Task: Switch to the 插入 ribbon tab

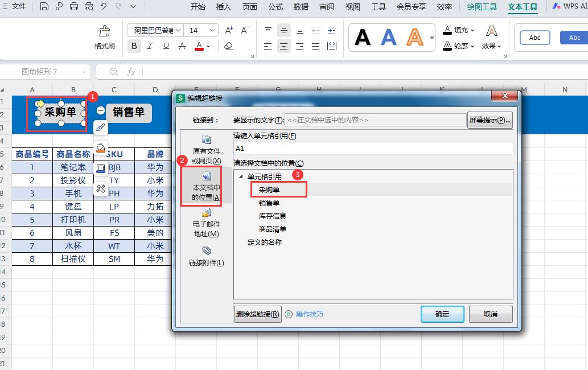Action: 224,7
